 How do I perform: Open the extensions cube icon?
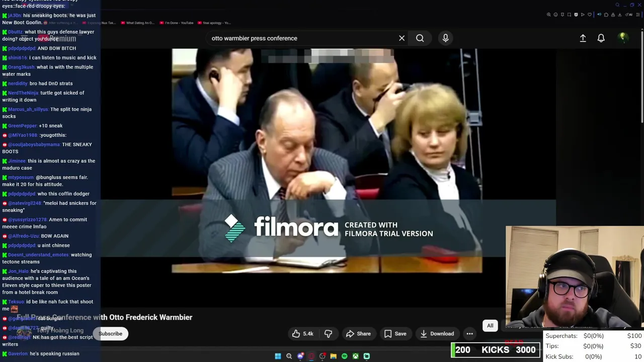(606, 15)
